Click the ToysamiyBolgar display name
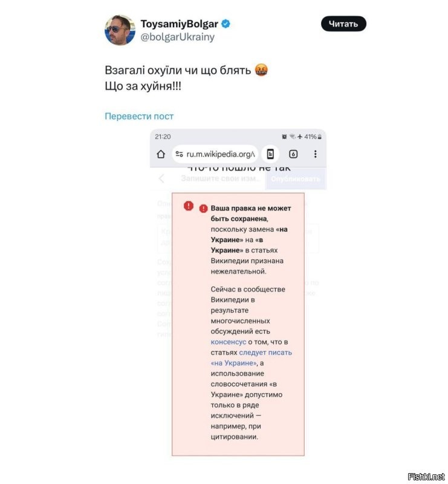 tap(180, 24)
